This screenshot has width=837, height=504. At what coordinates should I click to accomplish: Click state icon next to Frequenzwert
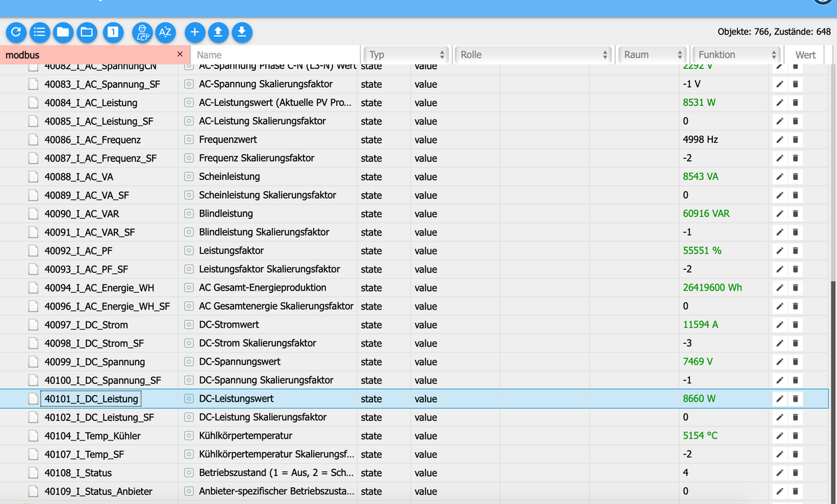point(188,139)
